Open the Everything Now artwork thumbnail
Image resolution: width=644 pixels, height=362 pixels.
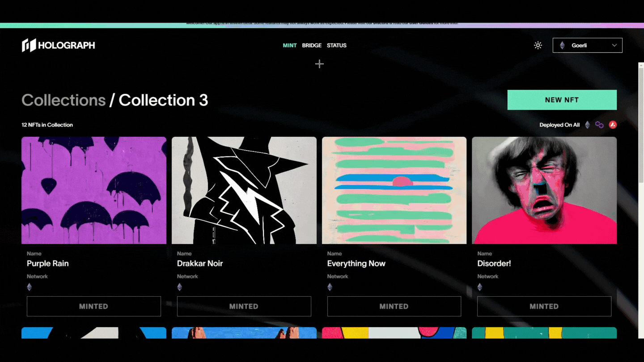click(394, 190)
